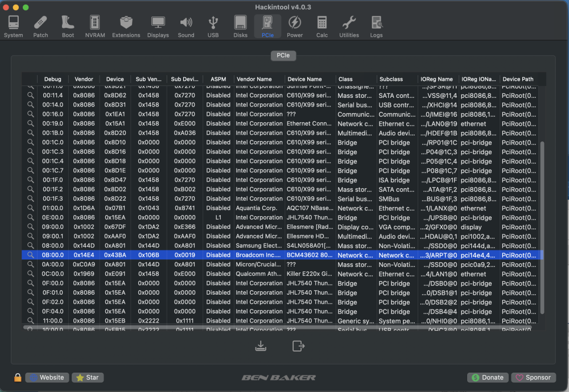This screenshot has height=392, width=569.
Task: Click magnifier icon for row 01:00.0
Action: (31, 208)
